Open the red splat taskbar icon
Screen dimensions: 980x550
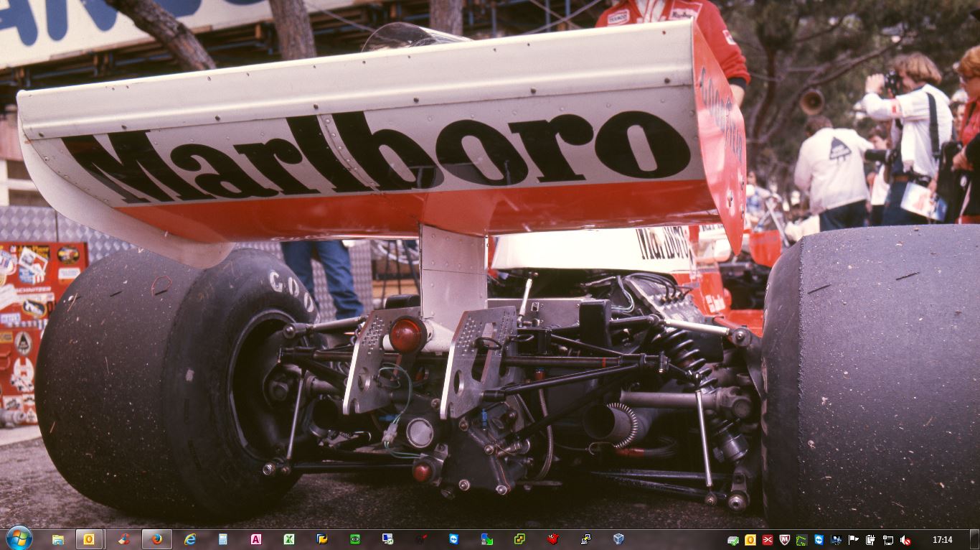coord(553,539)
